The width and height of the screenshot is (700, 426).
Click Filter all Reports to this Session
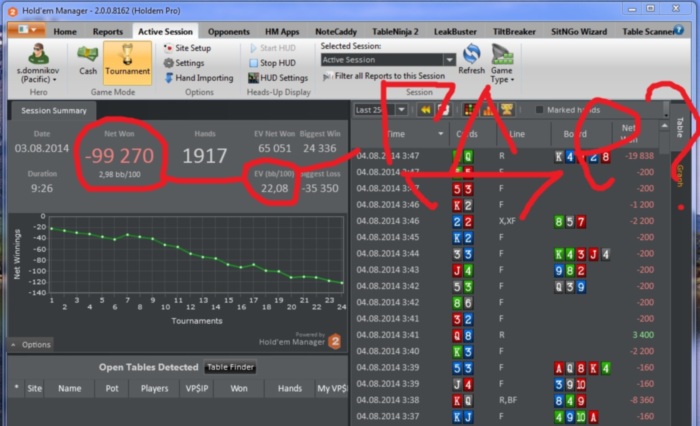pyautogui.click(x=384, y=76)
